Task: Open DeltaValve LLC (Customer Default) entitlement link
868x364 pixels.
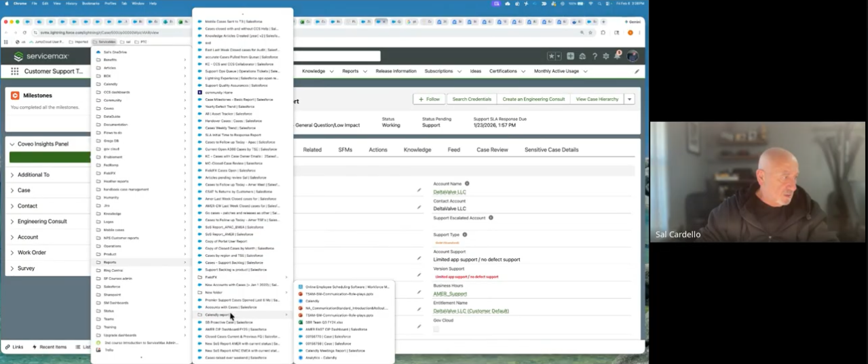Action: click(471, 311)
